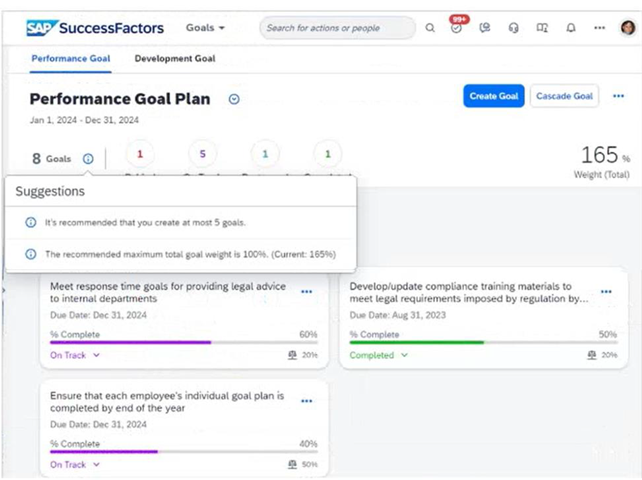Open On Track dropdown for response time goal

coord(75,355)
